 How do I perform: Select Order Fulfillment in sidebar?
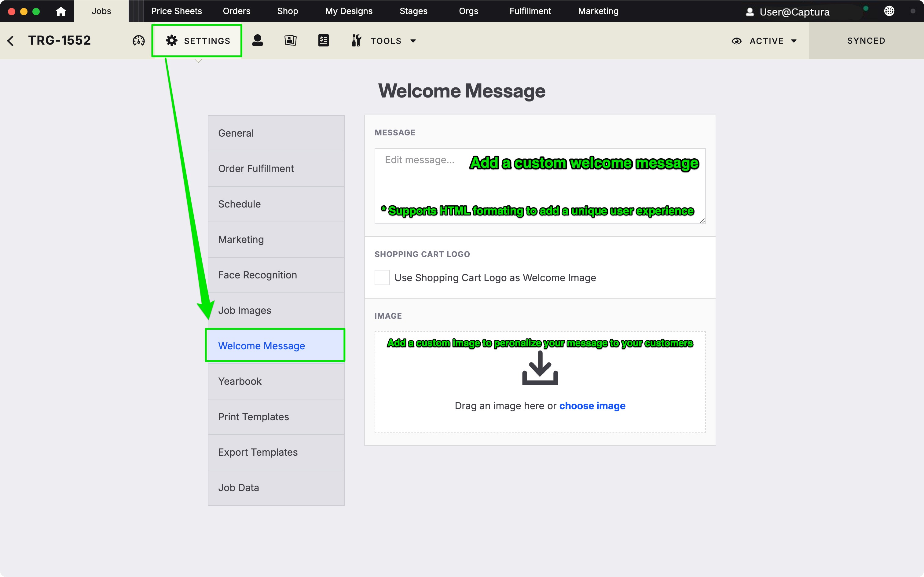pyautogui.click(x=276, y=169)
